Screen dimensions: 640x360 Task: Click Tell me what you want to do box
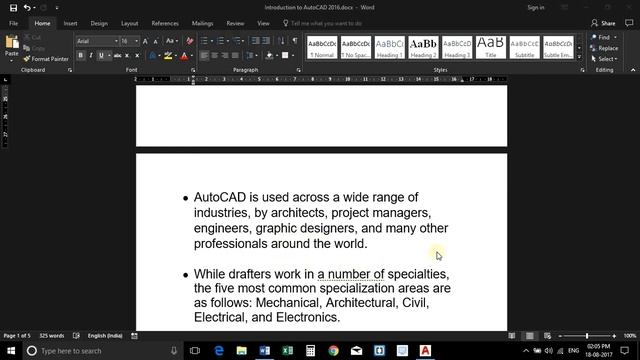click(322, 24)
